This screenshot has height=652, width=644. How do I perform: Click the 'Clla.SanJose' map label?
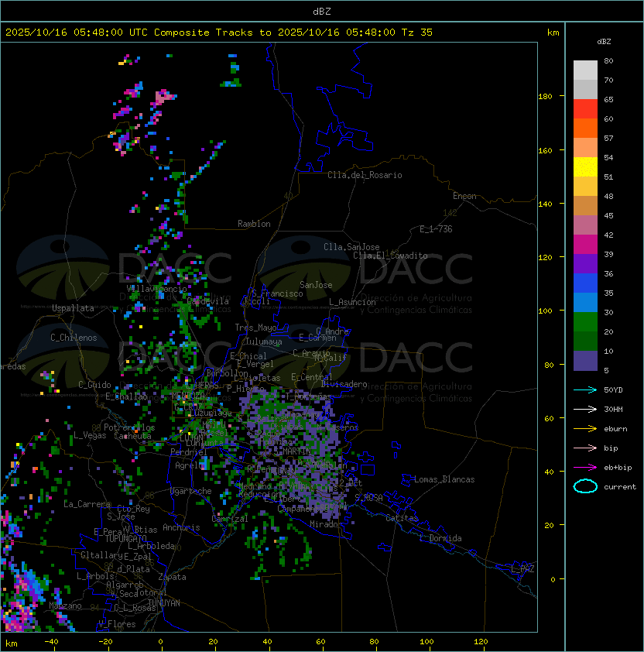[x=351, y=247]
